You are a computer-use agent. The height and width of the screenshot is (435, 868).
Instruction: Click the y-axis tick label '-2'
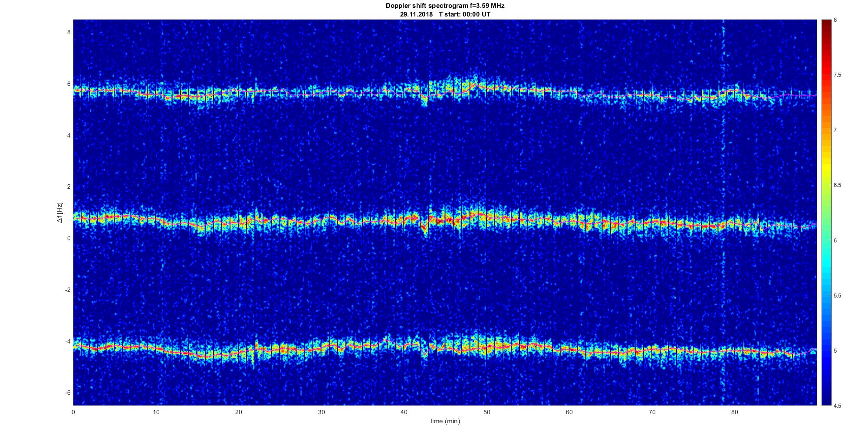click(68, 290)
